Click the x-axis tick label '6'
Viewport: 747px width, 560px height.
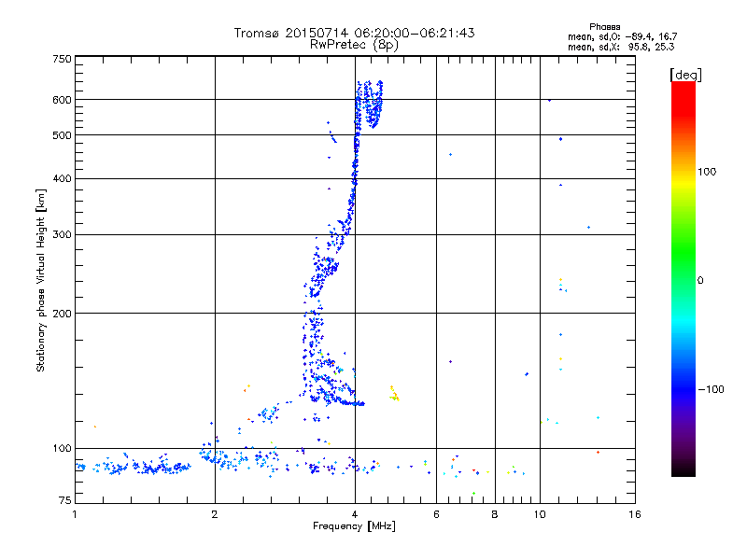[x=436, y=514]
